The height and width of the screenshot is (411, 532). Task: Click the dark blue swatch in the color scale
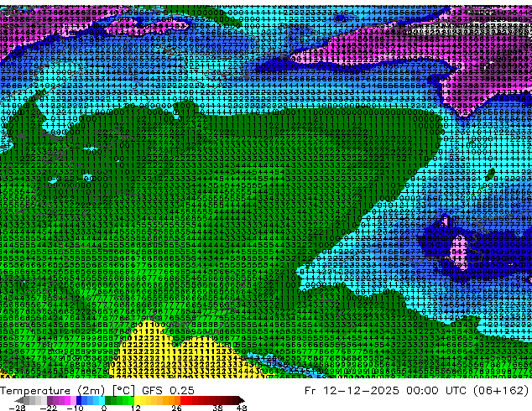coord(79,400)
